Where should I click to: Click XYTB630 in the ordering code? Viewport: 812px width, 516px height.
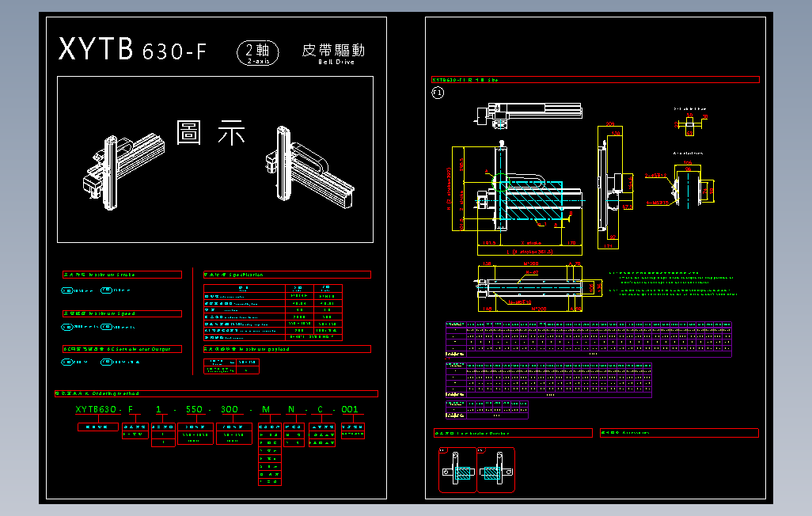click(96, 409)
